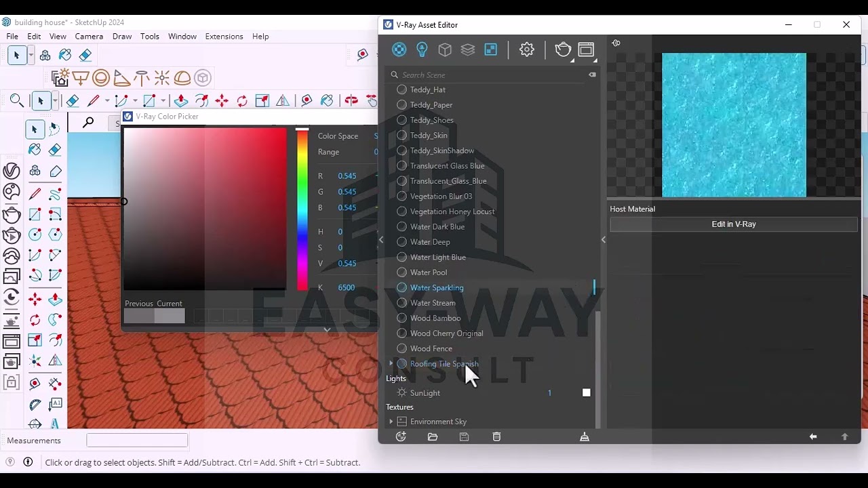Select the Rotate tool in horizontal toolbar
Image resolution: width=868 pixels, height=488 pixels.
point(242,101)
